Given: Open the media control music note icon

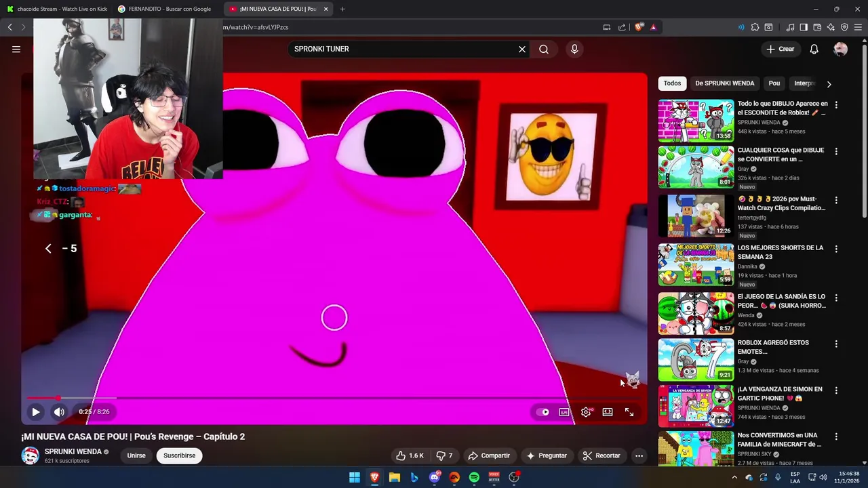Looking at the screenshot, I should [x=790, y=27].
